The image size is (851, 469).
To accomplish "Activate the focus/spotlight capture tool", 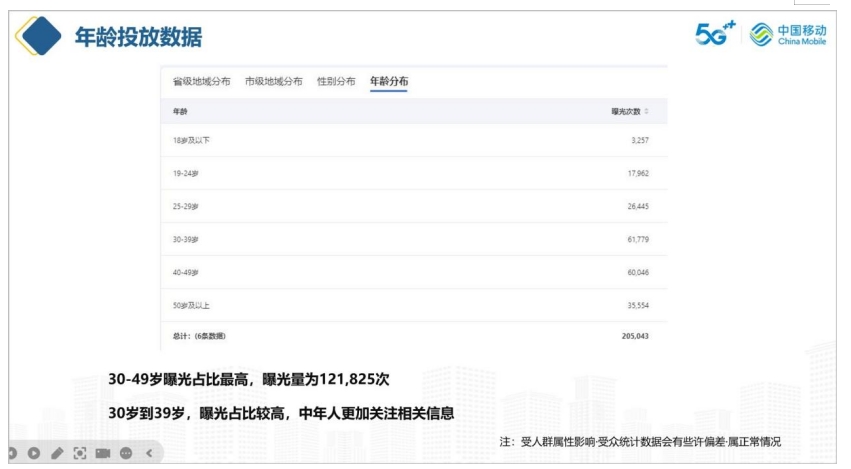I will coord(80,454).
